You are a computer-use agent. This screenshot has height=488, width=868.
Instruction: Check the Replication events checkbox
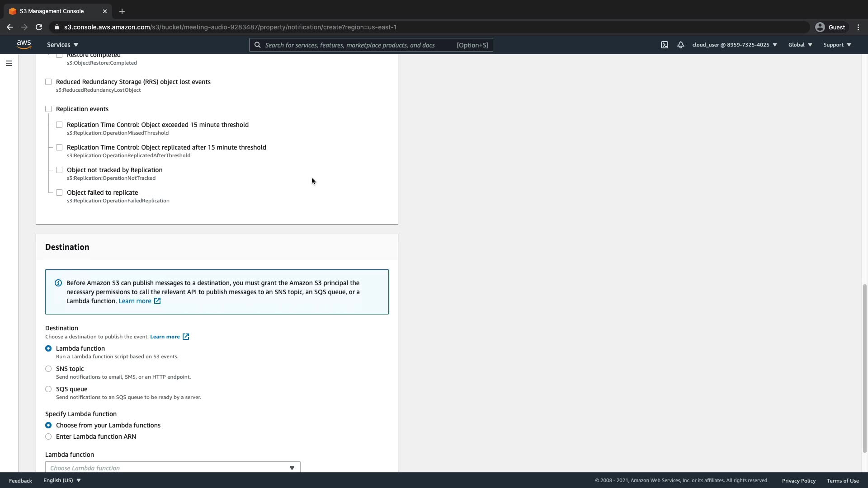(x=48, y=109)
